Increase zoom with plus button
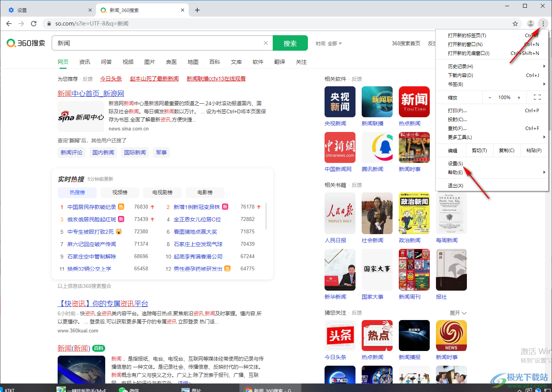 pos(519,98)
